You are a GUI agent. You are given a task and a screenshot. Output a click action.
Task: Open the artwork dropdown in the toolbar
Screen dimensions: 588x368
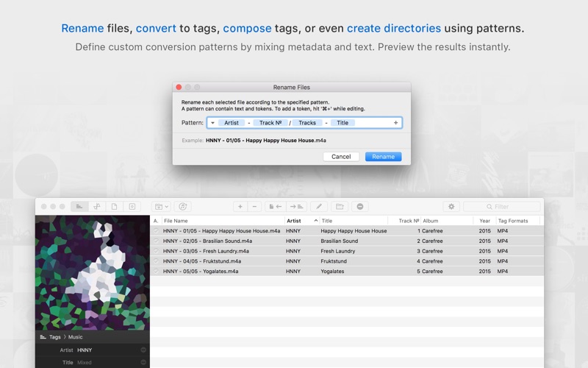click(160, 207)
